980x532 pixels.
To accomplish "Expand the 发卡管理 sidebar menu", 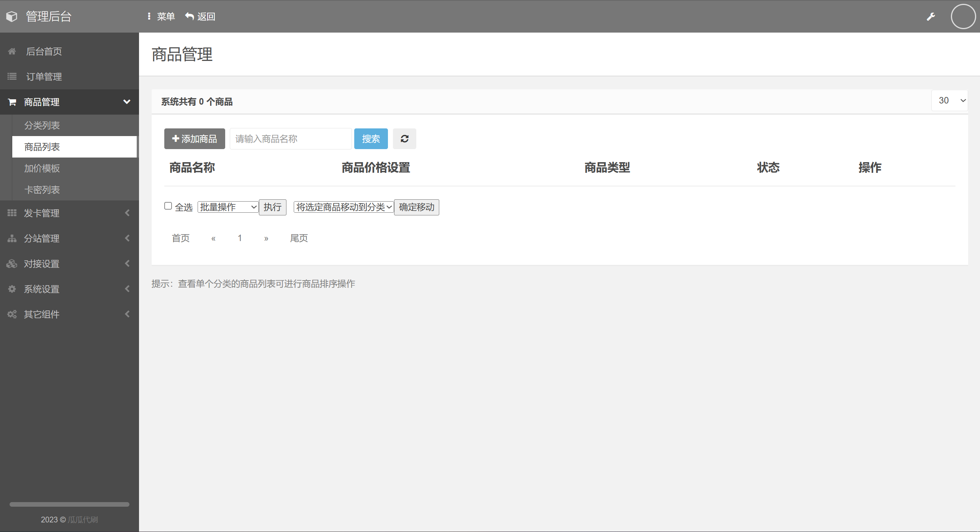I will click(x=69, y=213).
